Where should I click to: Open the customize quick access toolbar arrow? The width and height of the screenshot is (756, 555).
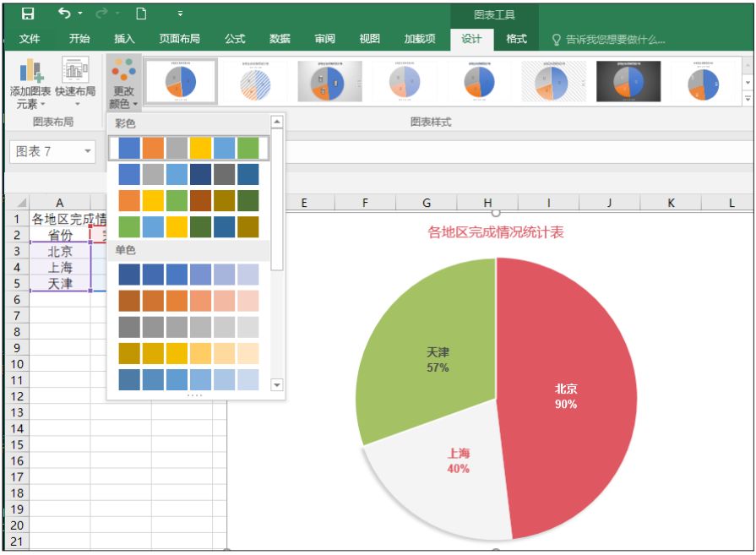[x=180, y=14]
